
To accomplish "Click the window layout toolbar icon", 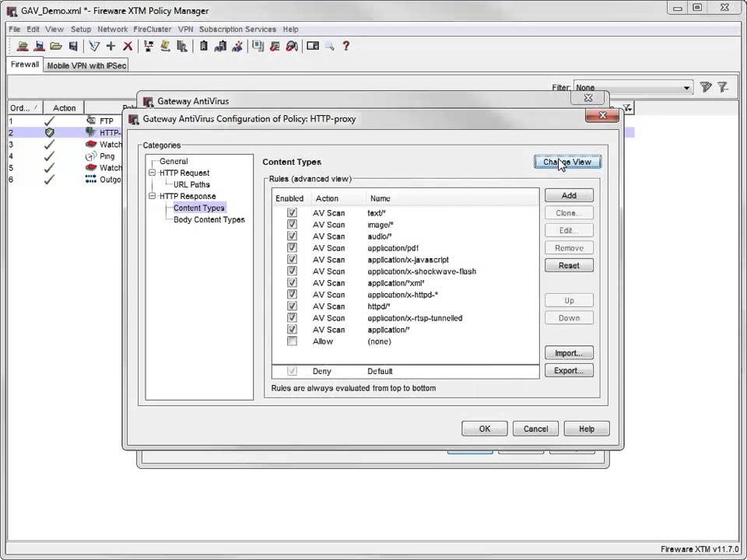I will [x=313, y=46].
